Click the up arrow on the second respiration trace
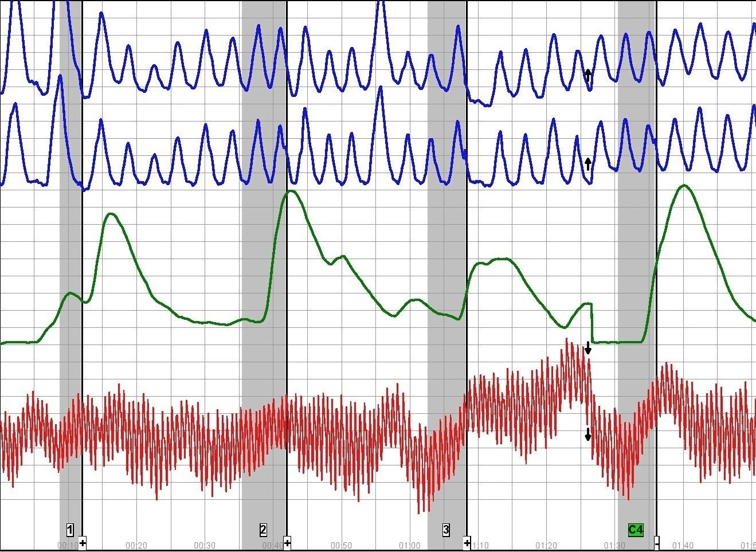 point(588,163)
